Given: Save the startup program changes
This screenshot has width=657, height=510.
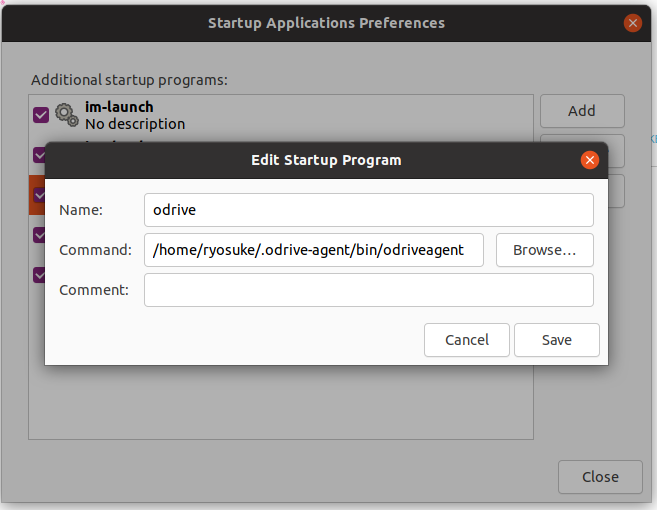Looking at the screenshot, I should pyautogui.click(x=557, y=340).
